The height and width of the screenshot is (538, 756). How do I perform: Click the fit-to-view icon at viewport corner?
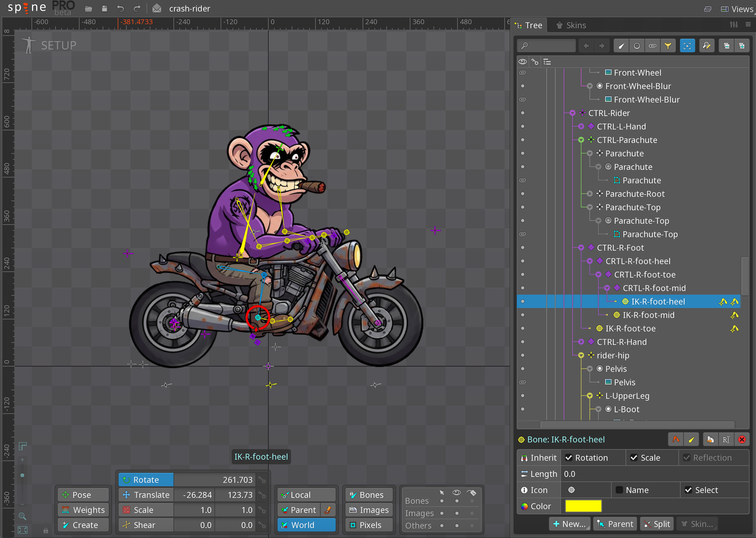pos(23,530)
